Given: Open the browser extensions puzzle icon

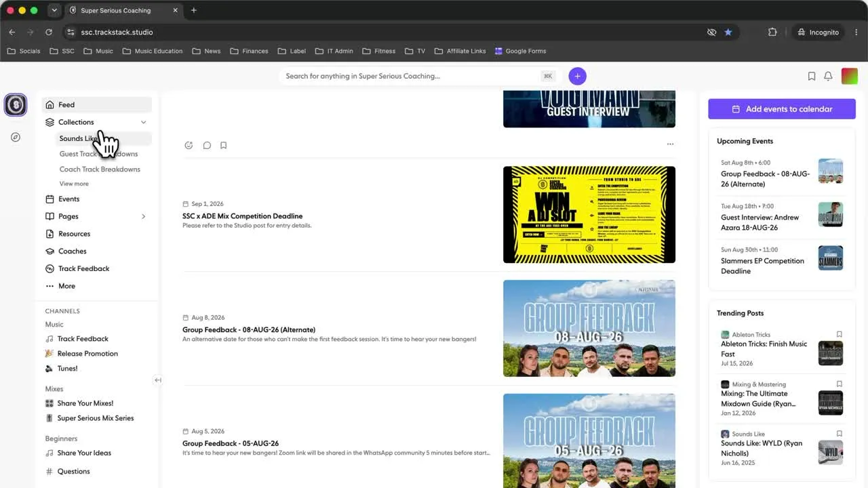Looking at the screenshot, I should coord(772,32).
